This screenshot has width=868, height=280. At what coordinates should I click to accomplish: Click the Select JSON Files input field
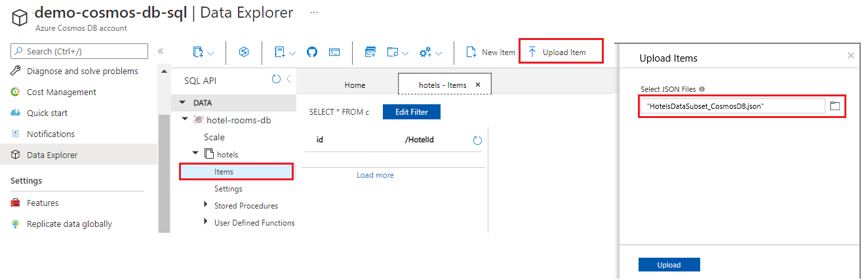click(732, 106)
